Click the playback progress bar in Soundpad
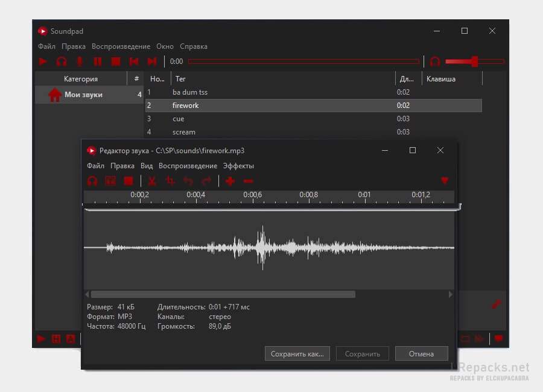543x392 pixels. click(303, 62)
